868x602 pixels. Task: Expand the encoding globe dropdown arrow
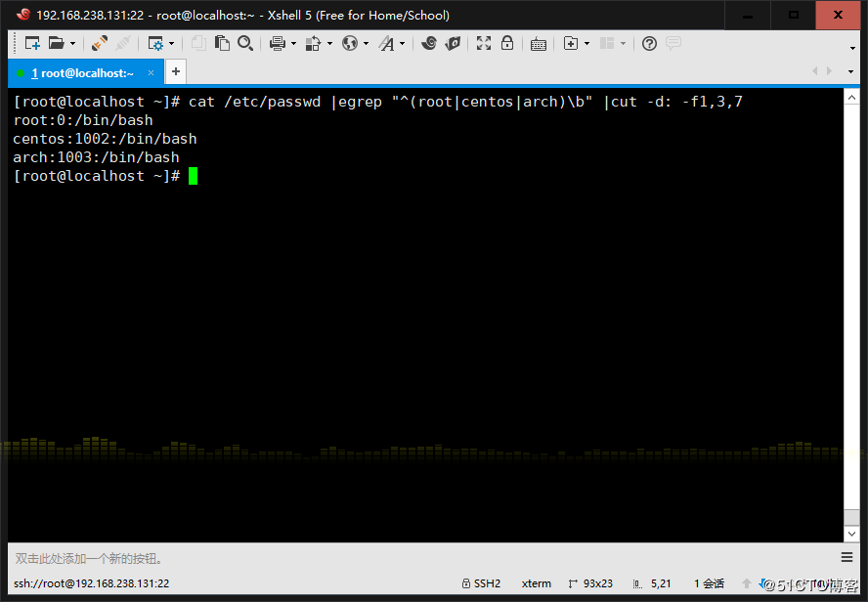pyautogui.click(x=366, y=44)
